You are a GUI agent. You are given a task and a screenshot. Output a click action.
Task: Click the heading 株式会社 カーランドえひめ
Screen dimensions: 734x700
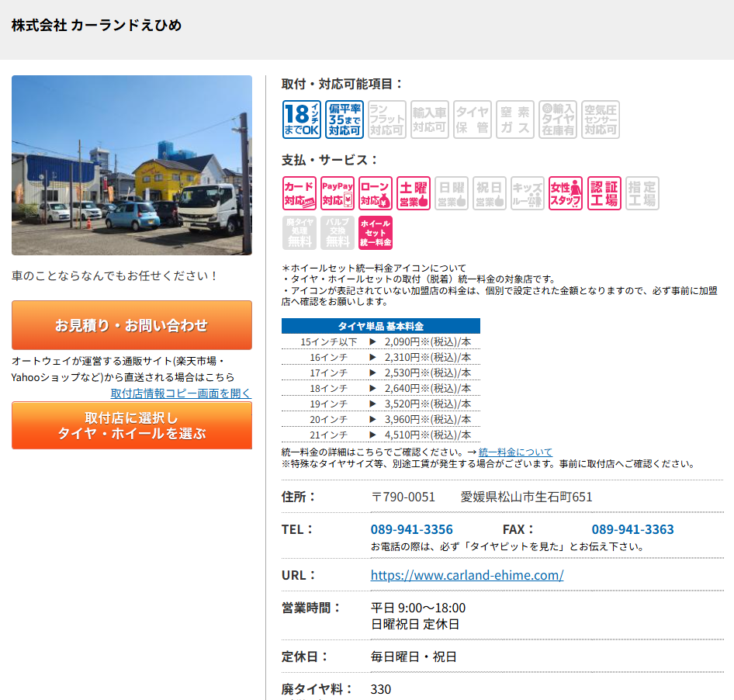[96, 26]
